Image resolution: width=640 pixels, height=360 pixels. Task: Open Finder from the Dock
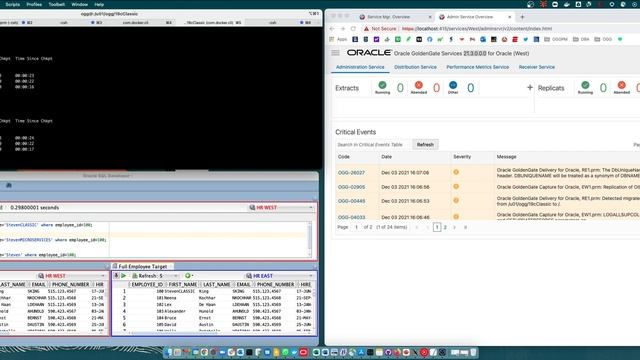click(x=168, y=352)
